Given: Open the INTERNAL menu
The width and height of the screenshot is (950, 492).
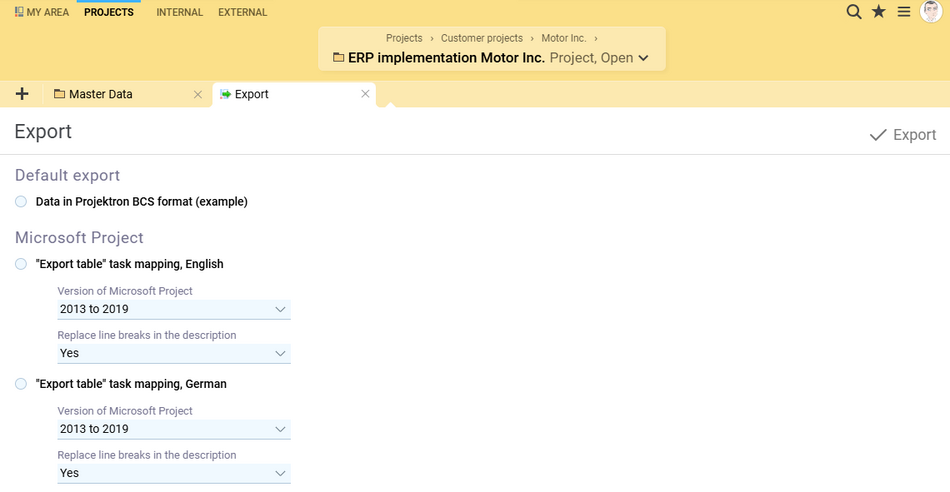Looking at the screenshot, I should coord(179,12).
